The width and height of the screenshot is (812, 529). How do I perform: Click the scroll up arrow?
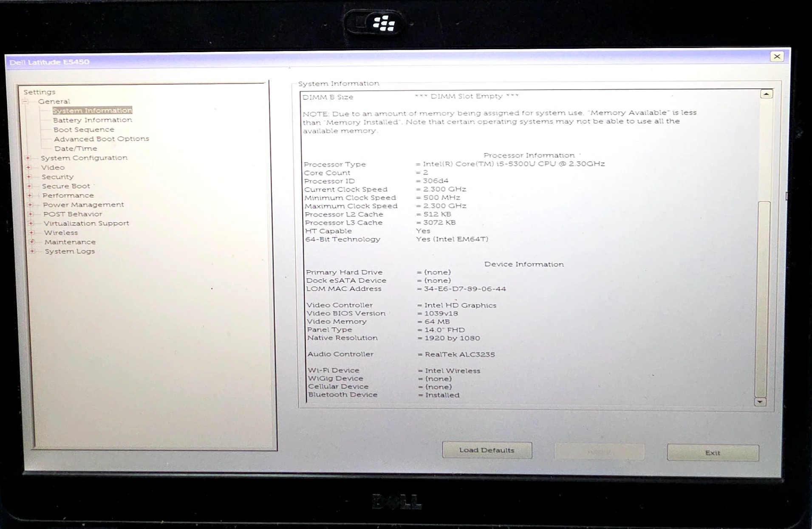click(x=767, y=94)
